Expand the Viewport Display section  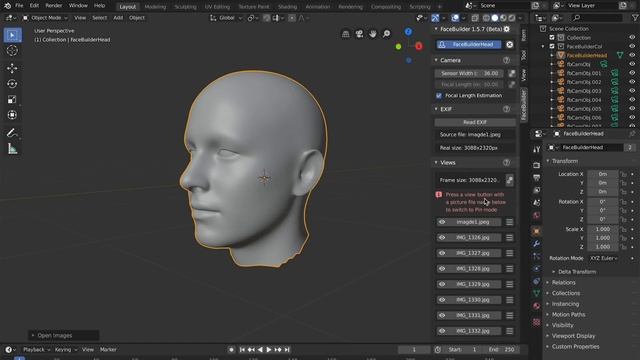(573, 336)
